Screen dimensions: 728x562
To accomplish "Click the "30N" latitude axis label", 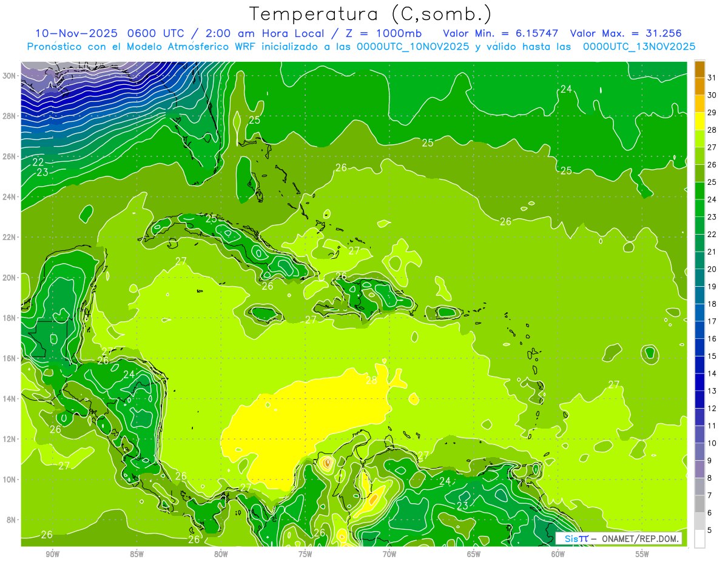I will point(10,75).
